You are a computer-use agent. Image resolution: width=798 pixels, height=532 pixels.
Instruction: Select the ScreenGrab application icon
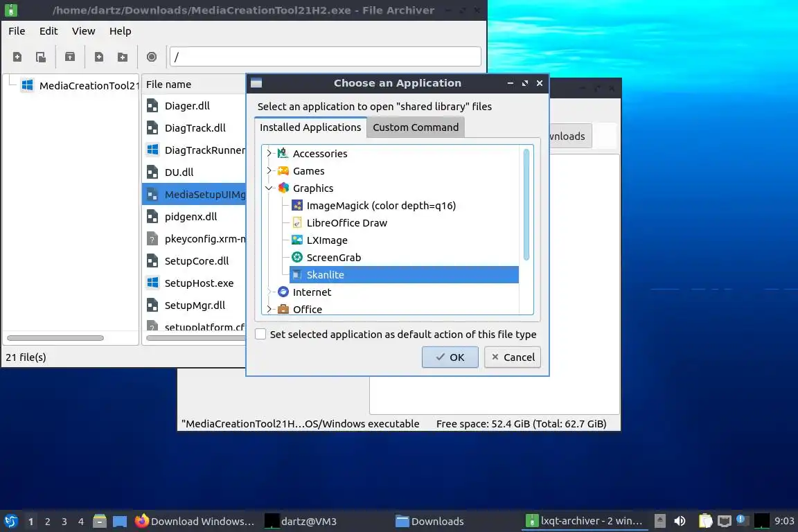click(297, 257)
